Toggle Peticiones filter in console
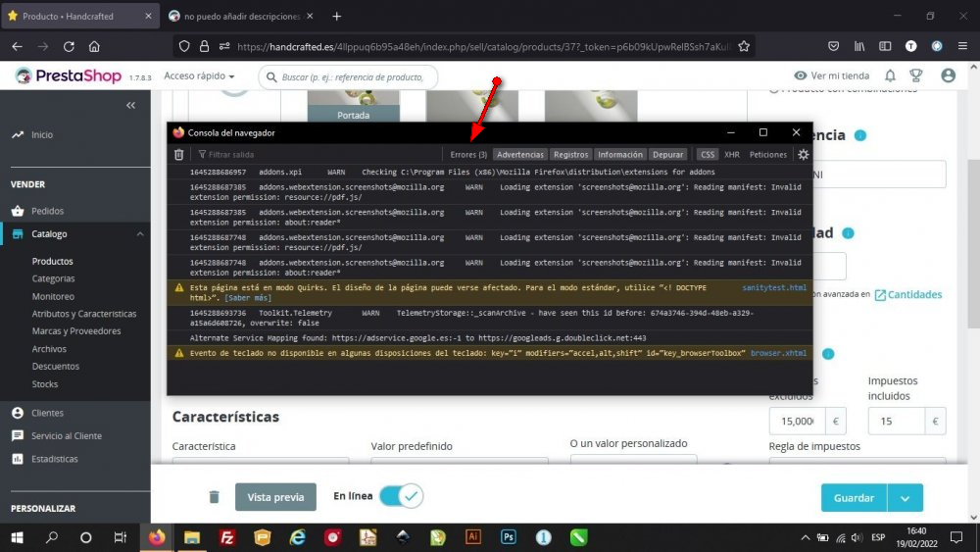 click(767, 154)
